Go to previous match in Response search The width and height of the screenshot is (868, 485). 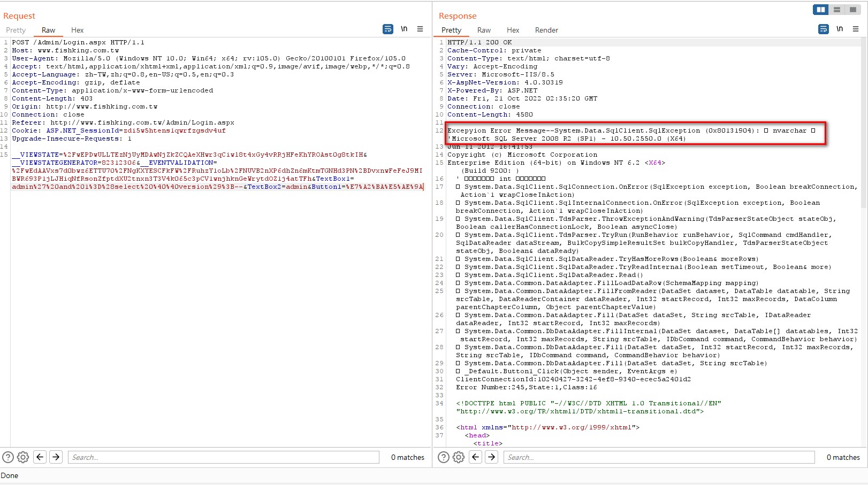tap(475, 457)
